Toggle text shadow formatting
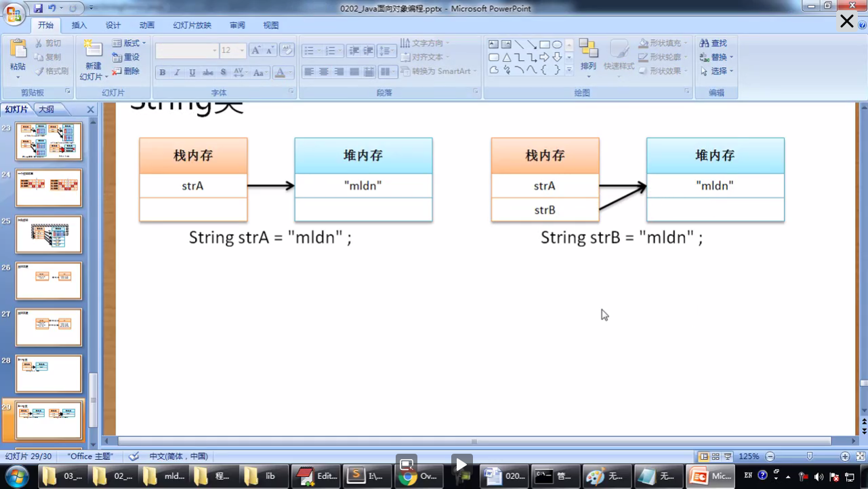Viewport: 868px width, 489px height. tap(224, 73)
